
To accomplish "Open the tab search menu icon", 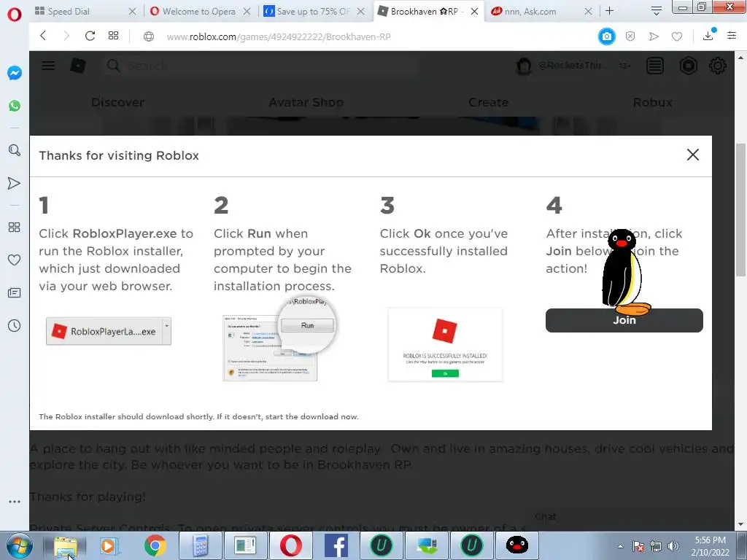I will point(656,11).
